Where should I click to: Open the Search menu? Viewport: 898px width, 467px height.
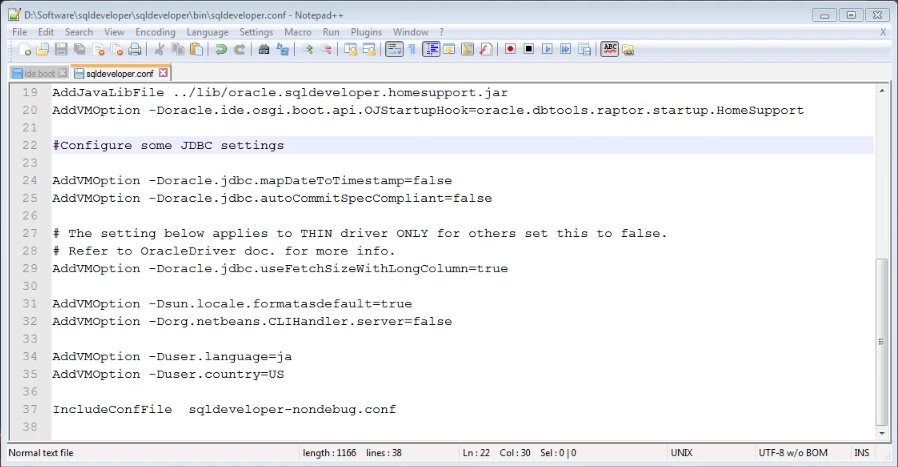(x=78, y=32)
